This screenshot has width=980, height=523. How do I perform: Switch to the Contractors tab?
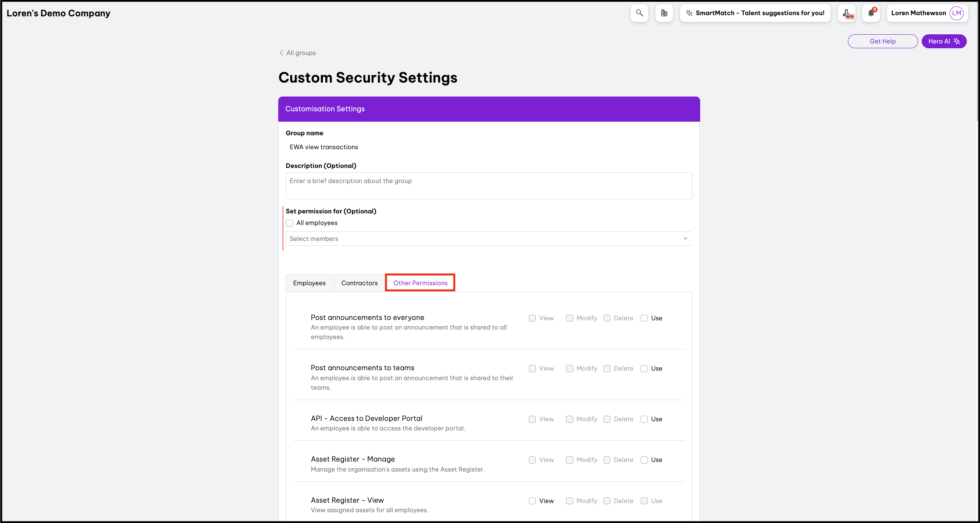(x=359, y=283)
